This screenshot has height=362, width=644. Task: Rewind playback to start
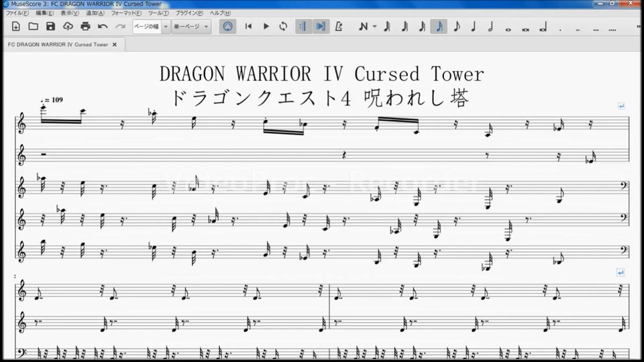click(248, 27)
